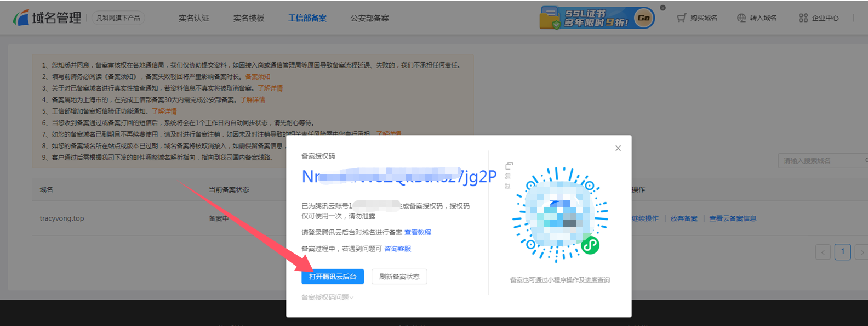The image size is (868, 326).
Task: Click the 放弃备案 link for tracyvong.top
Action: (684, 218)
